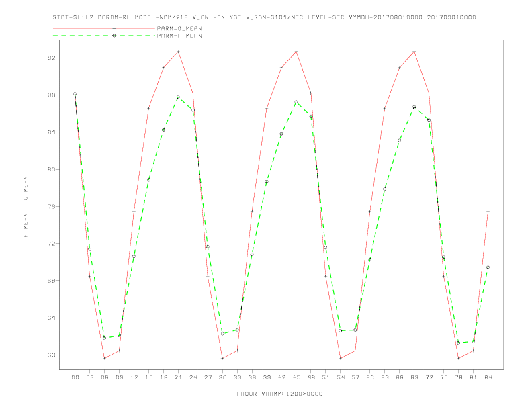
Task: Click the x-axis tick label 51
Action: (326, 377)
